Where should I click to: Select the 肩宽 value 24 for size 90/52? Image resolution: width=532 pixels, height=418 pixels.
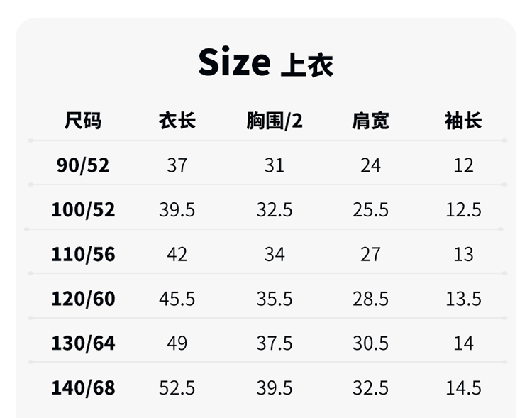point(370,165)
